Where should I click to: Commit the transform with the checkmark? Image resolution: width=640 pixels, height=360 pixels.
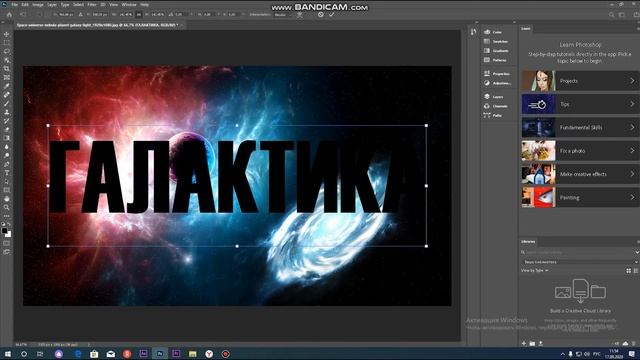[331, 15]
